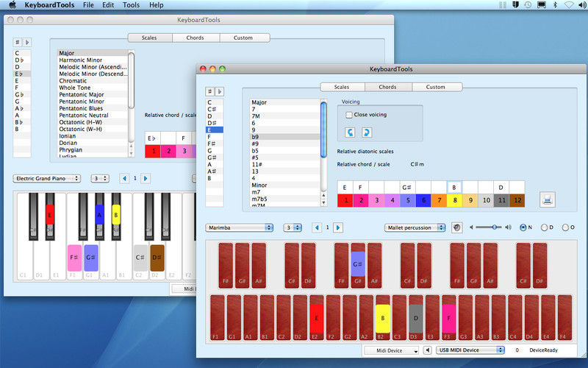Click the previous arrow in background window
Viewport: 588px width, 368px height.
pyautogui.click(x=124, y=178)
